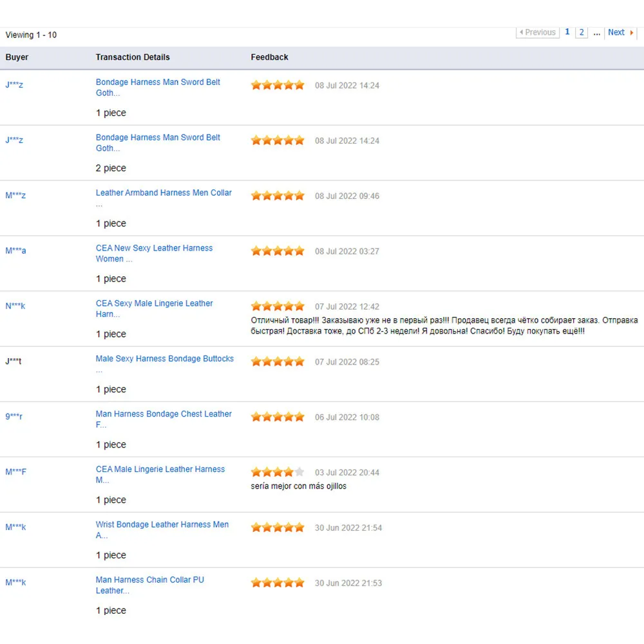
Task: Open Man Harness Chain Collar PU Leather link
Action: [149, 580]
